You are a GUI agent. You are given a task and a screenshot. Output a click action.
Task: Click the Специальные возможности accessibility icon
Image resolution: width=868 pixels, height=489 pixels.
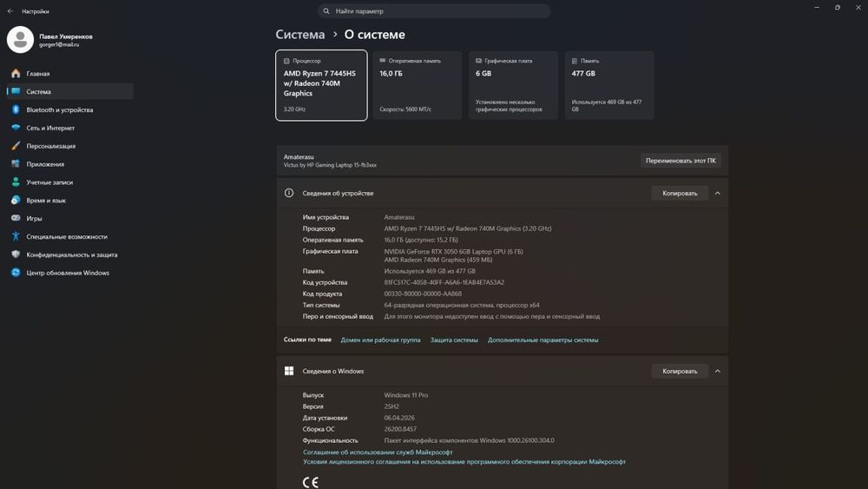point(16,236)
